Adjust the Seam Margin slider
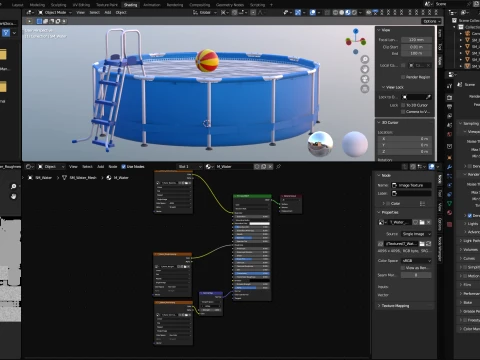480x360 pixels. click(416, 275)
